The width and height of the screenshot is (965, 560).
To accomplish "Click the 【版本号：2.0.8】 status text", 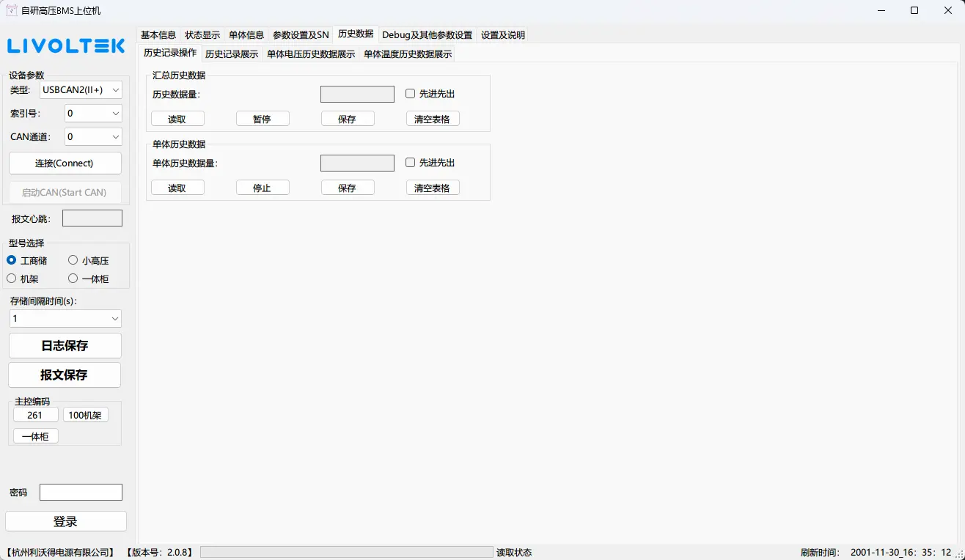I will pyautogui.click(x=159, y=553).
